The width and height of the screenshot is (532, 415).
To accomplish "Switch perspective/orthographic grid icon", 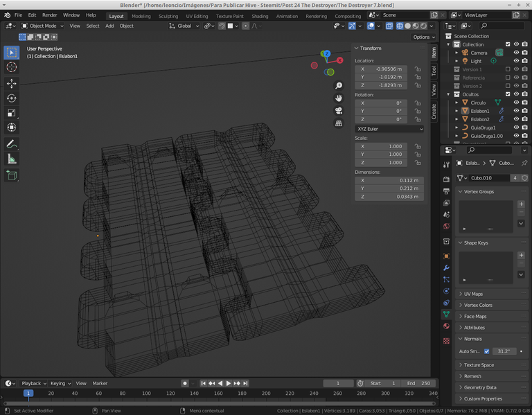I will point(339,123).
